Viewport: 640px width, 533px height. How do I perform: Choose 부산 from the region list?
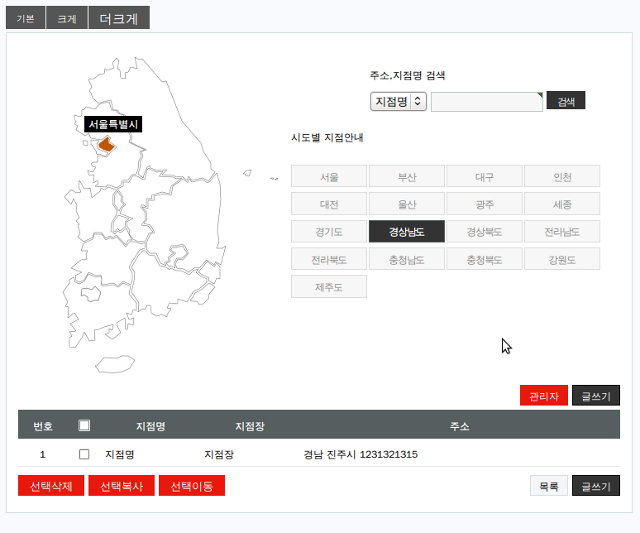tap(407, 177)
